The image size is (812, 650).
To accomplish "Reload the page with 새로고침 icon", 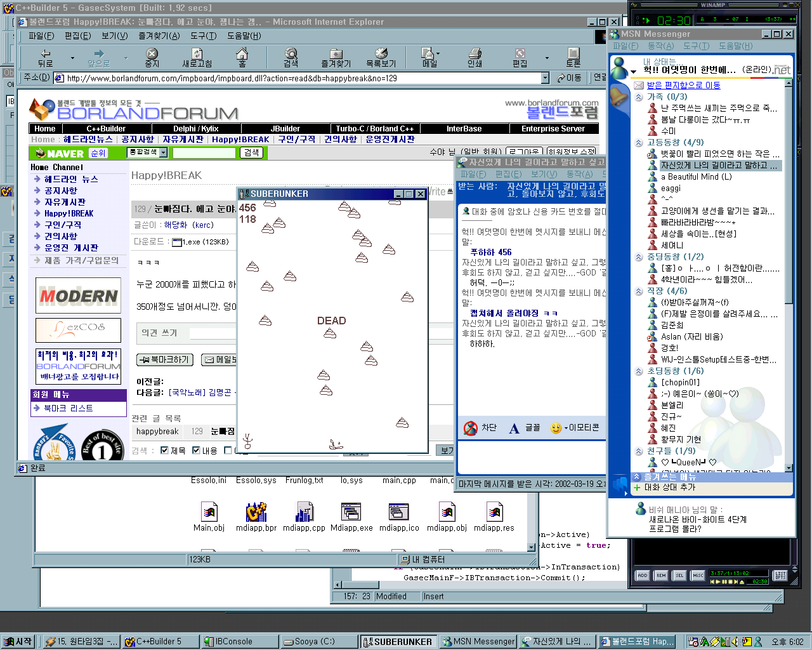I will [x=197, y=57].
